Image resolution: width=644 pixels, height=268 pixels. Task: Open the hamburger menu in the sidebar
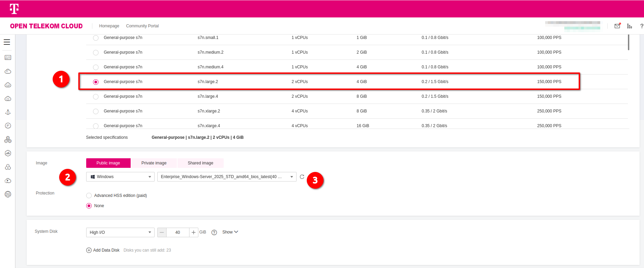7,42
